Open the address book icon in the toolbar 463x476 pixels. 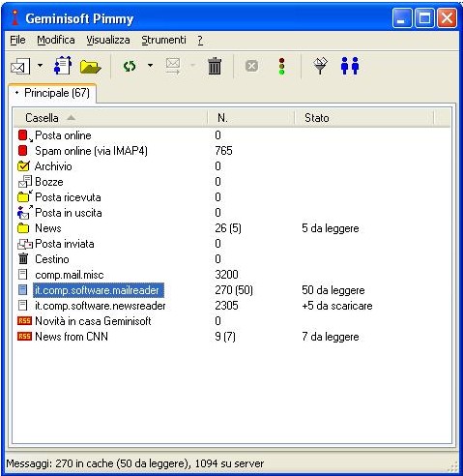pos(63,66)
